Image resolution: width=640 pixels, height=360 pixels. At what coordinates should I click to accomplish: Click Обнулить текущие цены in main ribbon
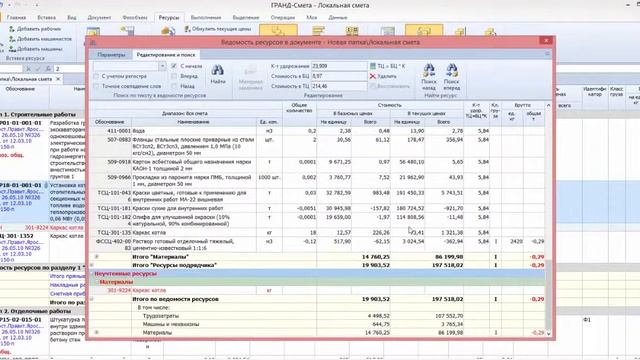click(218, 29)
